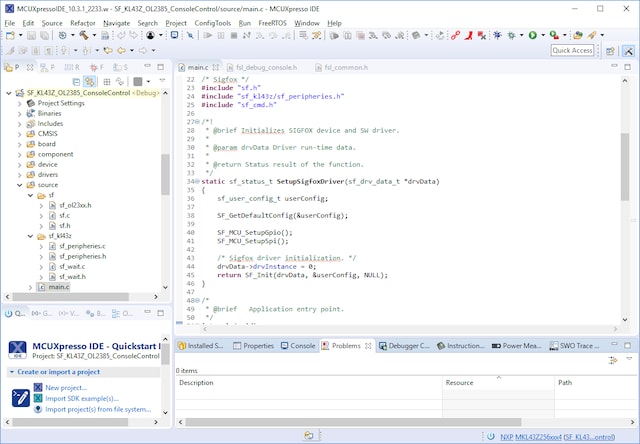Click the MCUXpresso IDE logo in Quickstart panel
Screen dimensions: 640x444
tap(18, 348)
